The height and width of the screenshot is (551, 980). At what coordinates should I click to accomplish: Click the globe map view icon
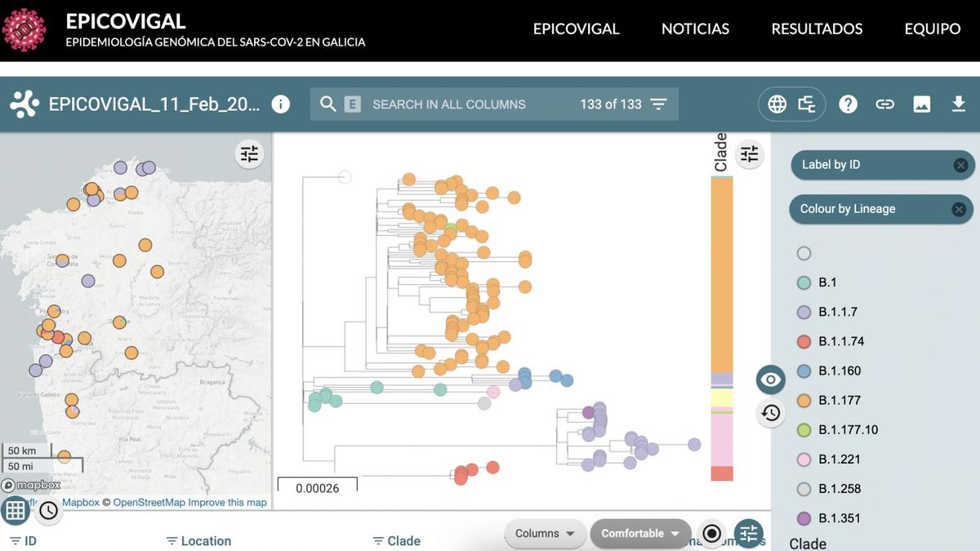pos(777,104)
